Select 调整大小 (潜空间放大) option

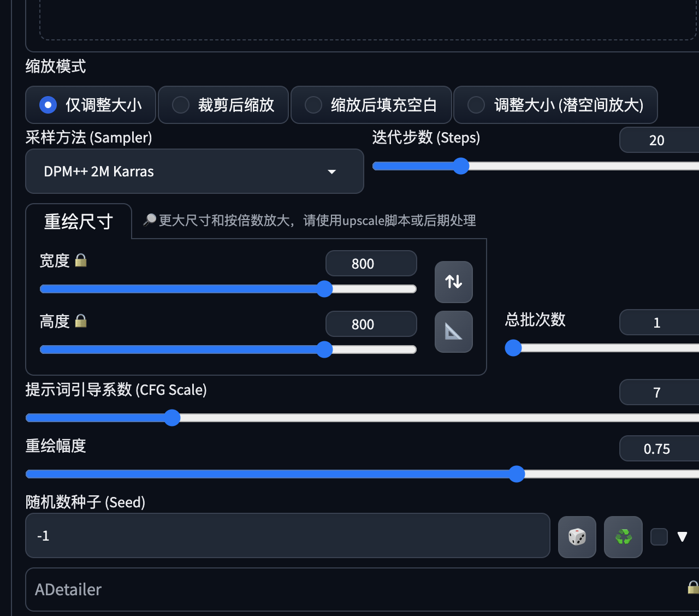(x=476, y=105)
